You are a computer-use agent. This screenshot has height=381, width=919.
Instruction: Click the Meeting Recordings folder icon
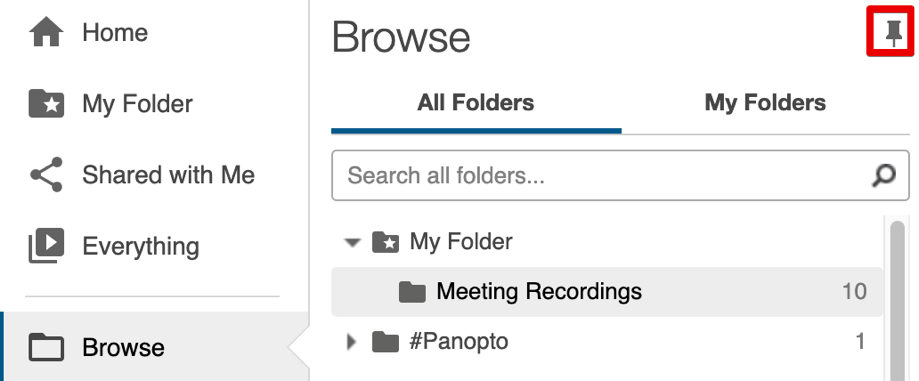pyautogui.click(x=412, y=291)
